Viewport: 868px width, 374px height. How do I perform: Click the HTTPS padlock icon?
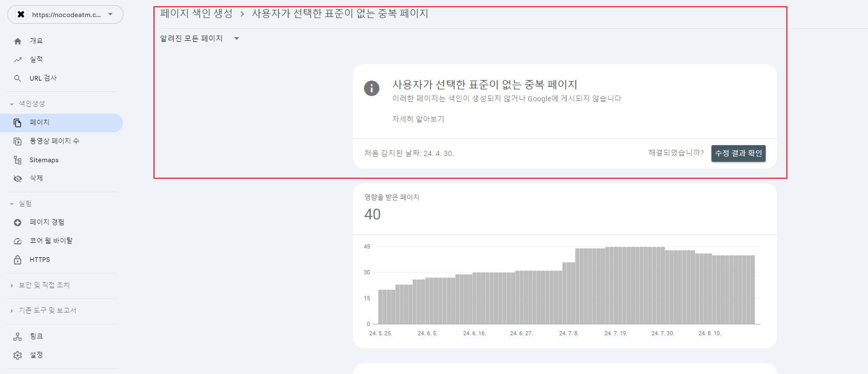18,260
